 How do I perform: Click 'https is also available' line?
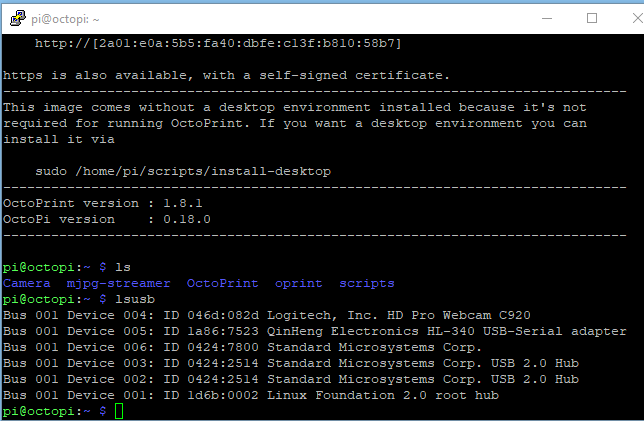(226, 76)
